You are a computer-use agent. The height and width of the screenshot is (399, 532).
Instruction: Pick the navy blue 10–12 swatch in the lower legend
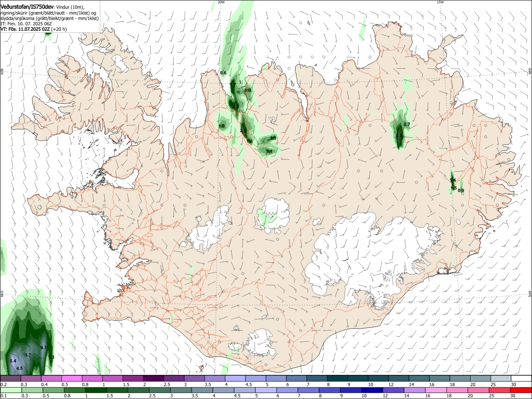point(371,390)
